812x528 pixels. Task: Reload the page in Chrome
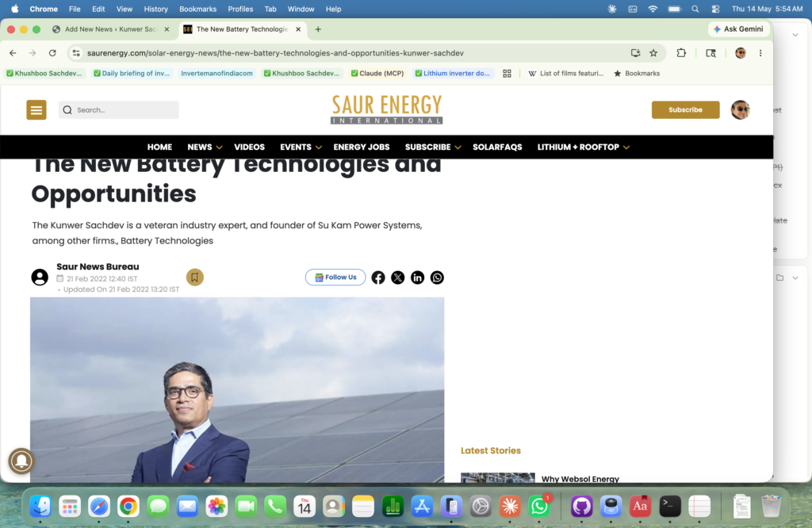(52, 53)
